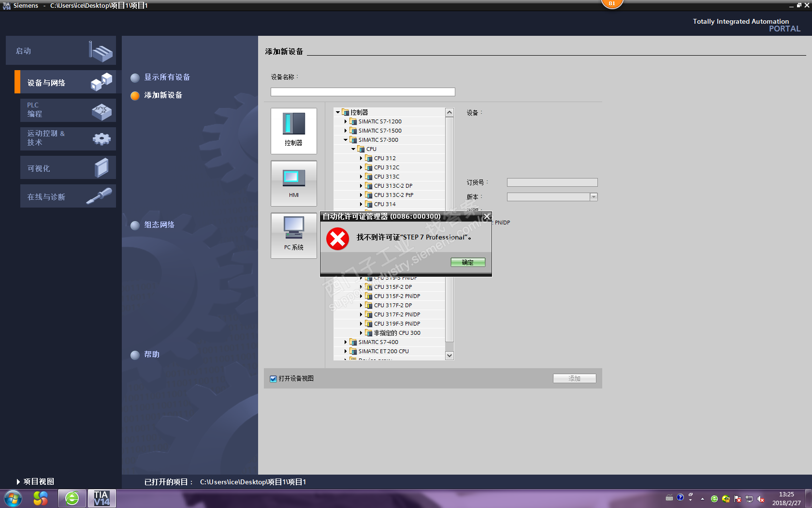Open the taskbar clock showing 13:25

click(x=786, y=499)
